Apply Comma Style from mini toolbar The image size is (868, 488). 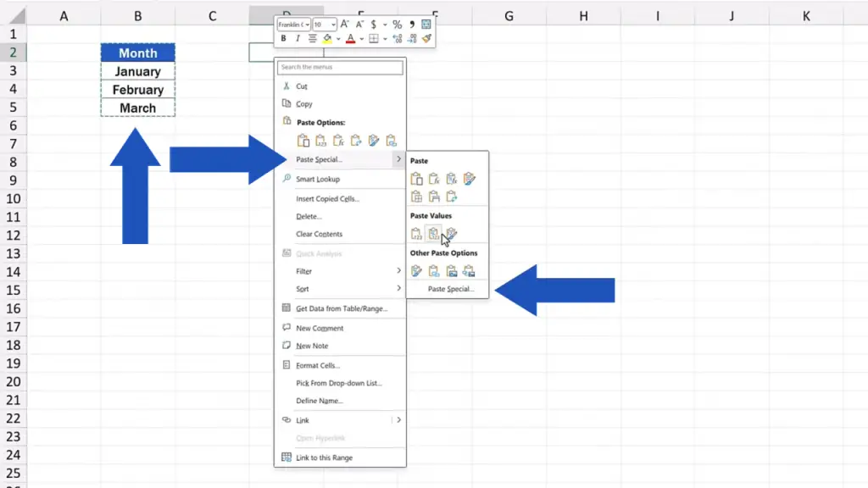411,25
